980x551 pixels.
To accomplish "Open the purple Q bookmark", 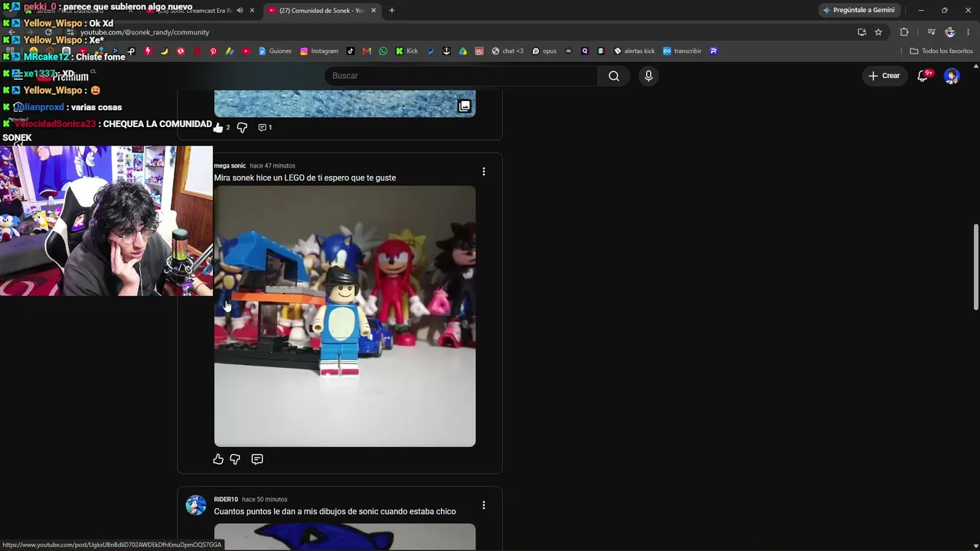I will click(x=585, y=51).
